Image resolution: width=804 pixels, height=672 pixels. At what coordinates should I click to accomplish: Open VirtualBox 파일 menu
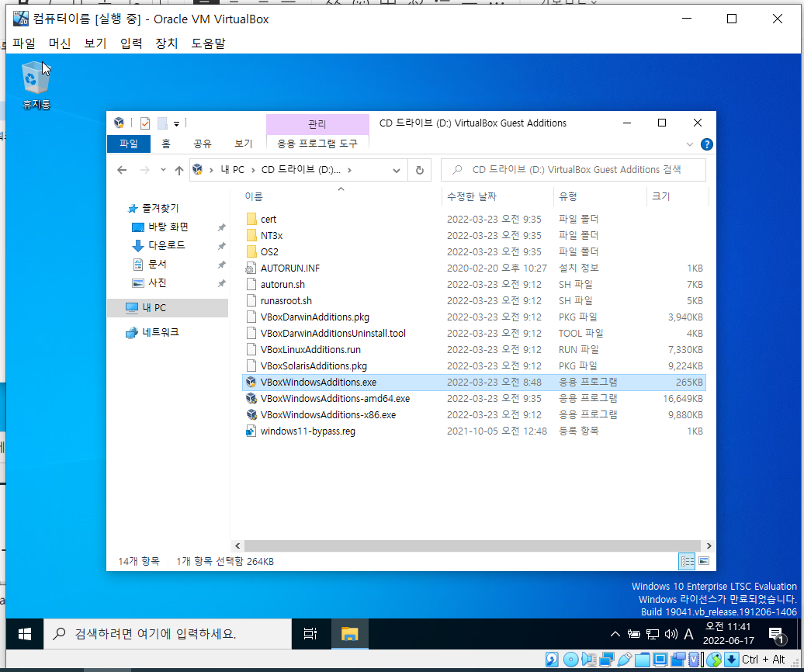[23, 43]
